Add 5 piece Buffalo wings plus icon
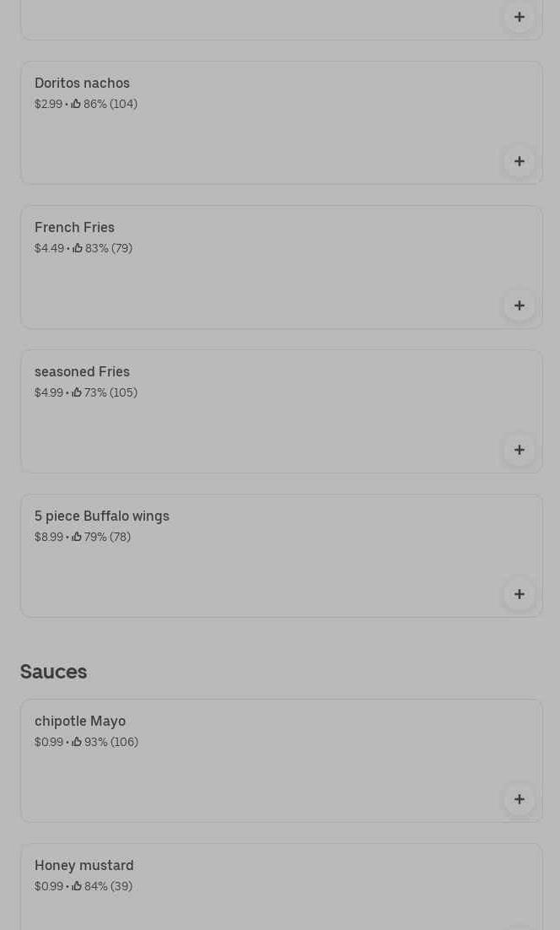 [x=520, y=594]
